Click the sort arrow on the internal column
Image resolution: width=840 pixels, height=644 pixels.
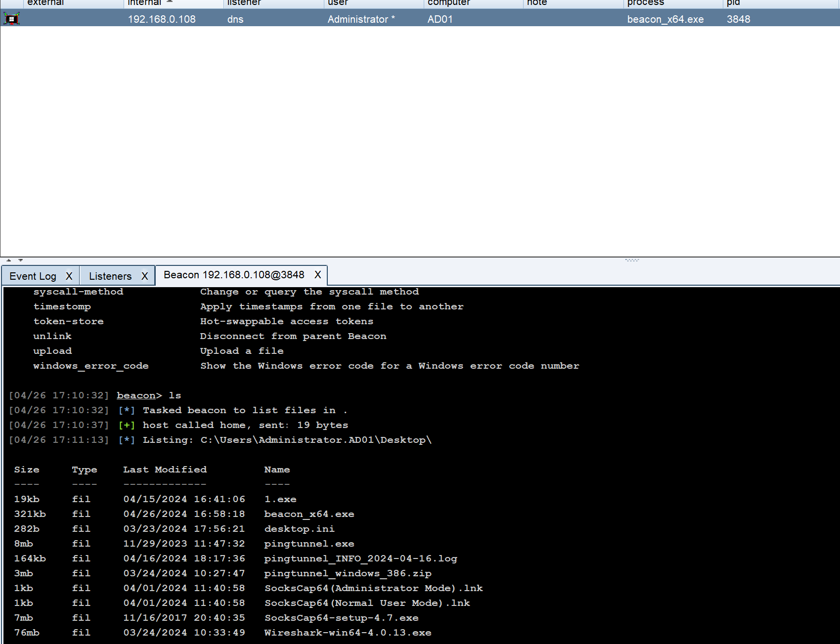coord(170,2)
